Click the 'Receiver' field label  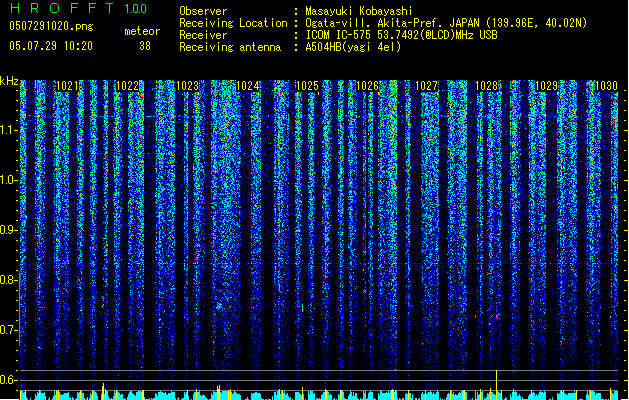pos(203,35)
